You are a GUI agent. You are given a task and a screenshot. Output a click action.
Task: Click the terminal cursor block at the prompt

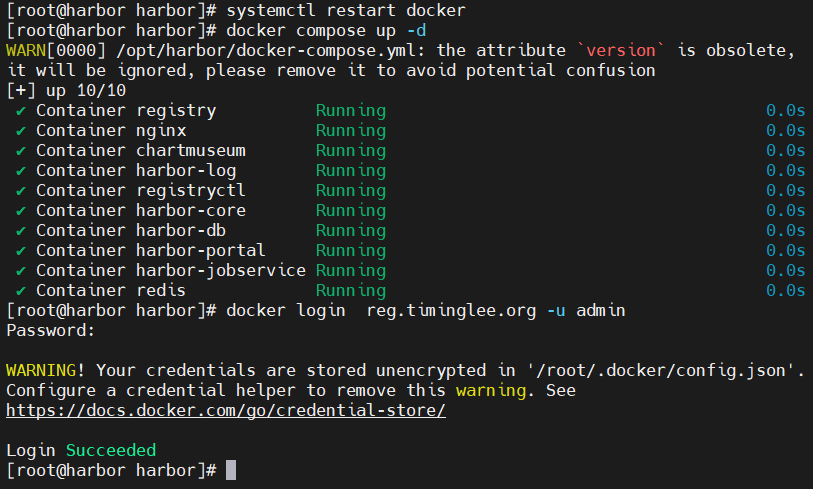point(231,470)
